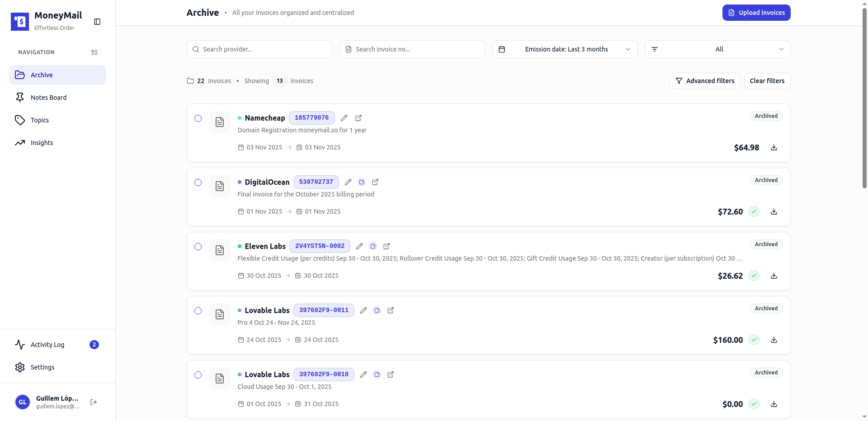868x421 pixels.
Task: Open external link for DigitalOcean invoice
Action: pos(375,182)
